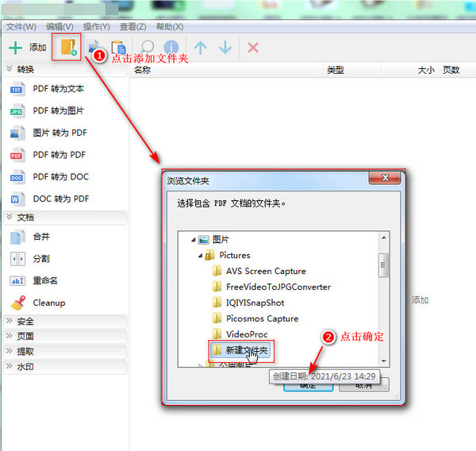Open the 帮助(X) menu
This screenshot has width=476, height=451.
(x=170, y=27)
